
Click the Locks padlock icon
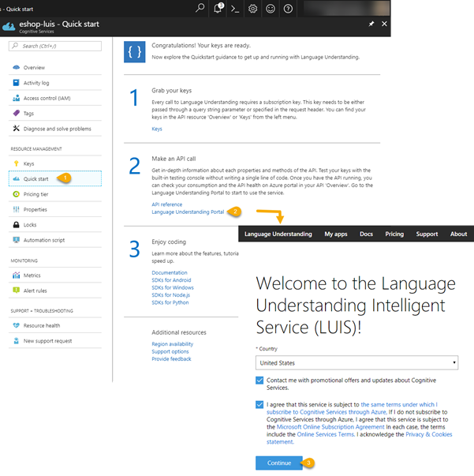(x=16, y=225)
